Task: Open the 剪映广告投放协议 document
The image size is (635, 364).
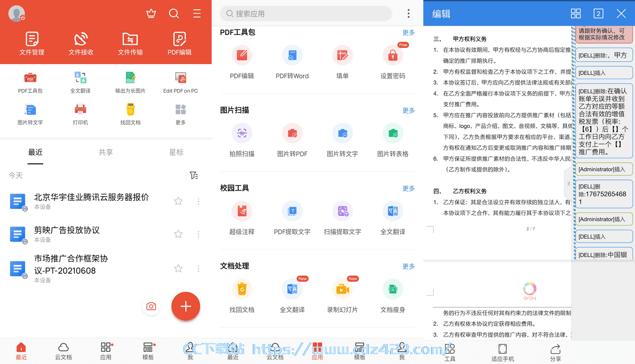Action: coord(106,234)
